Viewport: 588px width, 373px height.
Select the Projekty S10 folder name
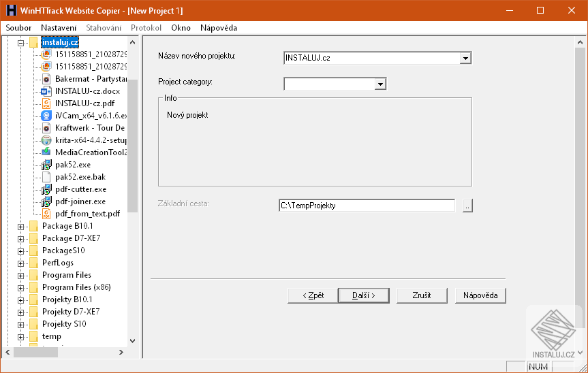64,324
